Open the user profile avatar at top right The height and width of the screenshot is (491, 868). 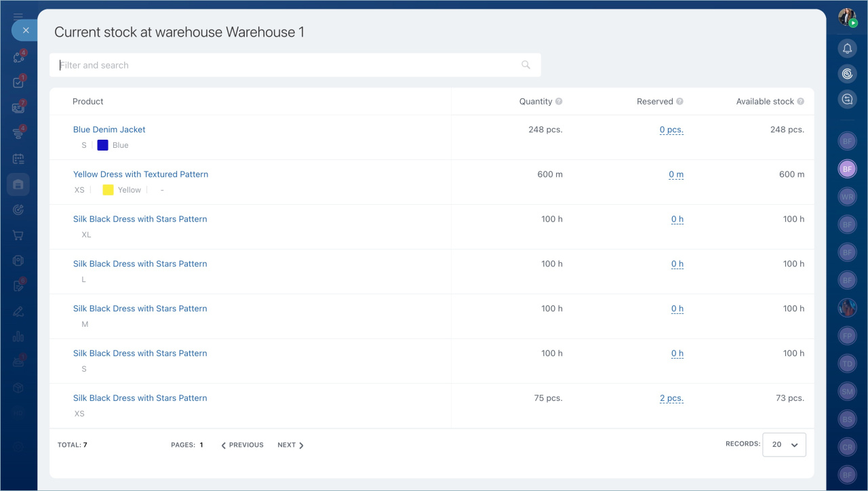(x=847, y=17)
